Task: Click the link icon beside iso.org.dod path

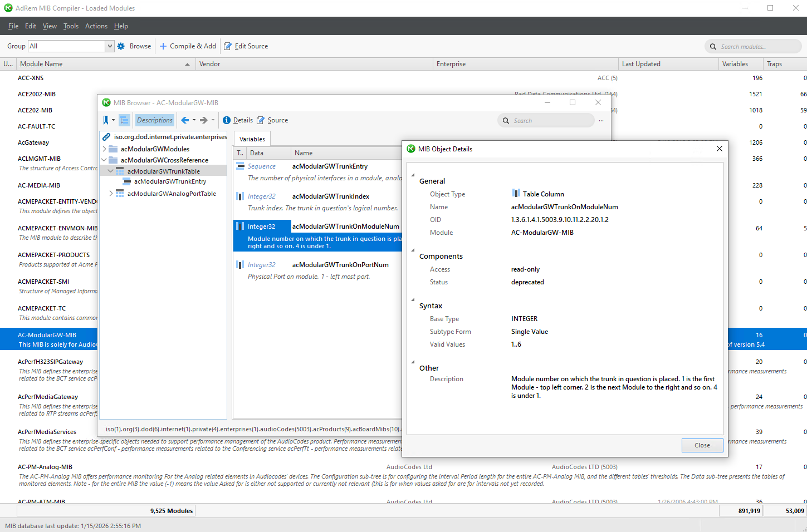Action: pyautogui.click(x=106, y=137)
